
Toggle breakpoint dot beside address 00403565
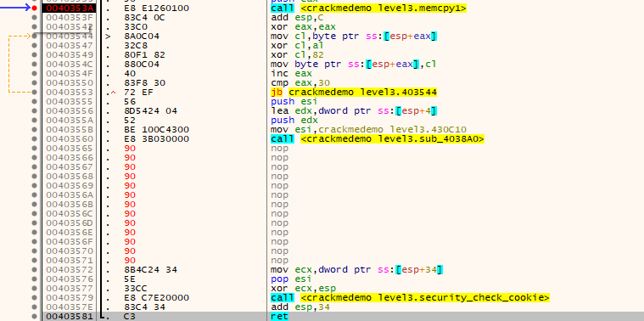[x=35, y=149]
